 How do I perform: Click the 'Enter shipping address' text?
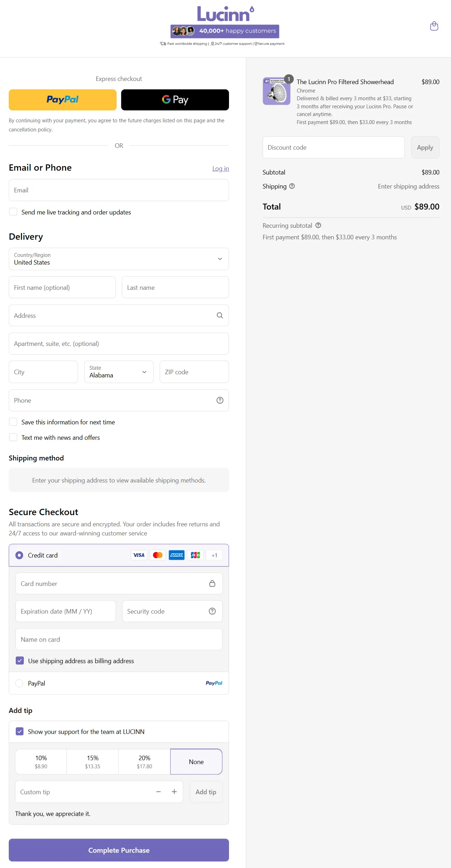tap(409, 186)
